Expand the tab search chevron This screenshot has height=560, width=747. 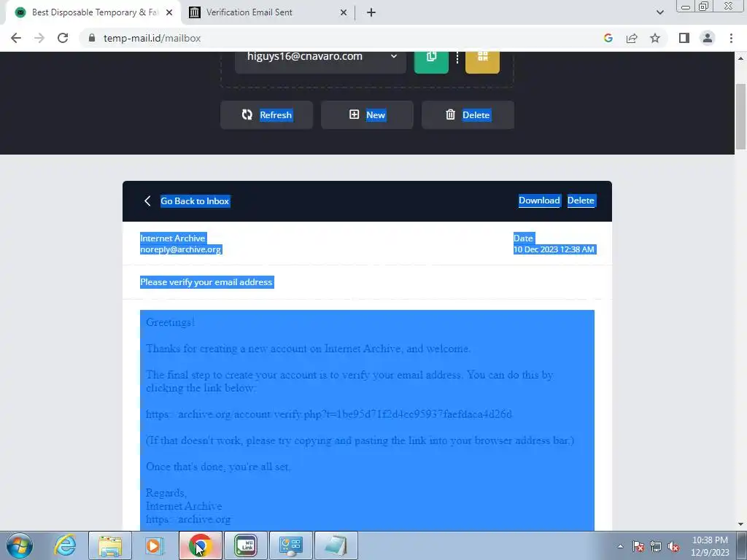[x=659, y=12]
